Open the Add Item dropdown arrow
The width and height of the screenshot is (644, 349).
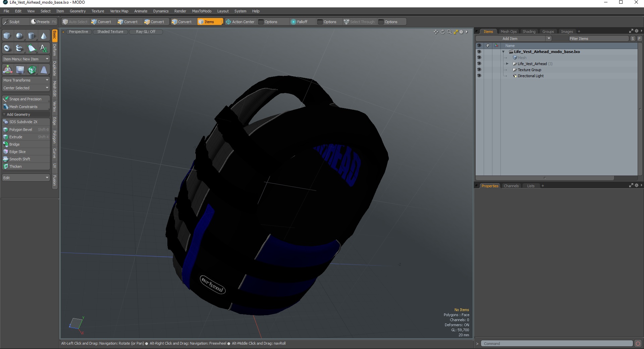pyautogui.click(x=549, y=39)
